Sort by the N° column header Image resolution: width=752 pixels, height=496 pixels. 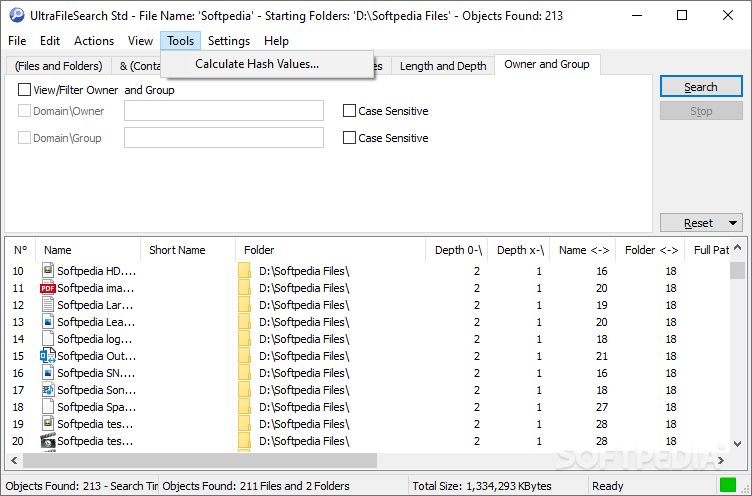point(21,250)
